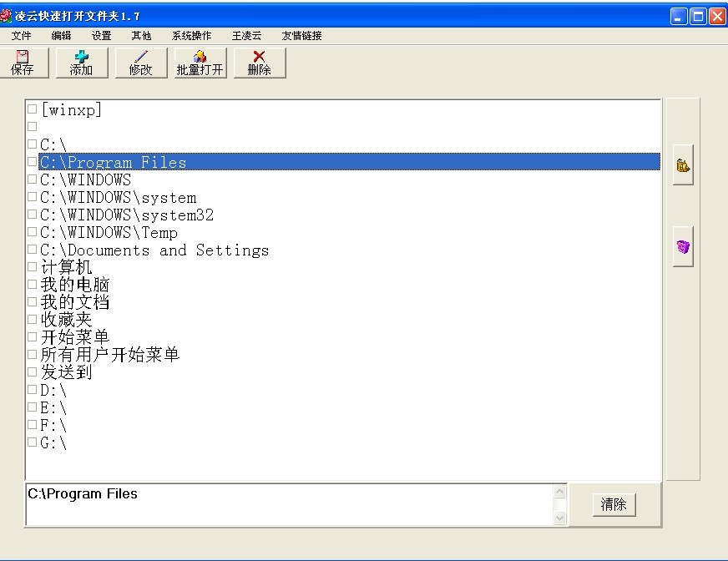The width and height of the screenshot is (728, 561).
Task: Click the open-folder icon on the right panel
Action: pos(682,164)
